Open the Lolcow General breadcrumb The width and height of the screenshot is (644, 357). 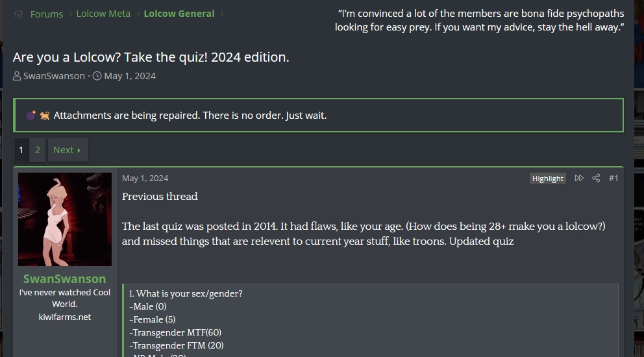[x=179, y=14]
